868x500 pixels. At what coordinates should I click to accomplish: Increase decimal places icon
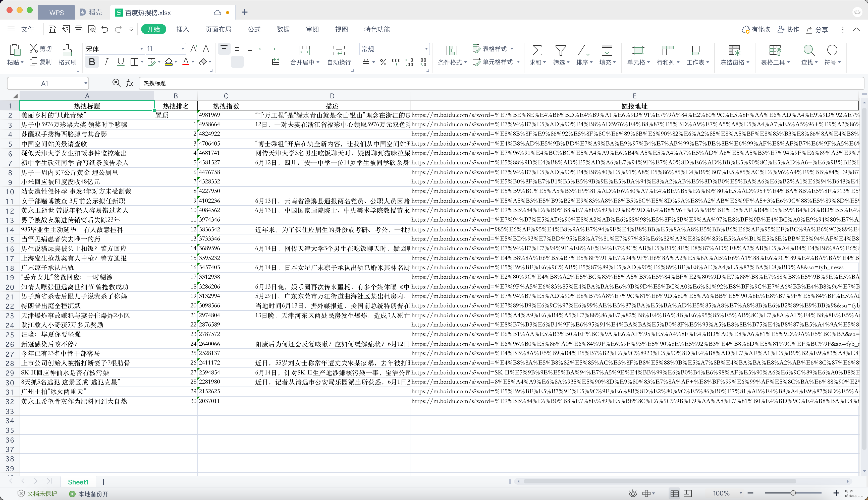click(x=409, y=62)
